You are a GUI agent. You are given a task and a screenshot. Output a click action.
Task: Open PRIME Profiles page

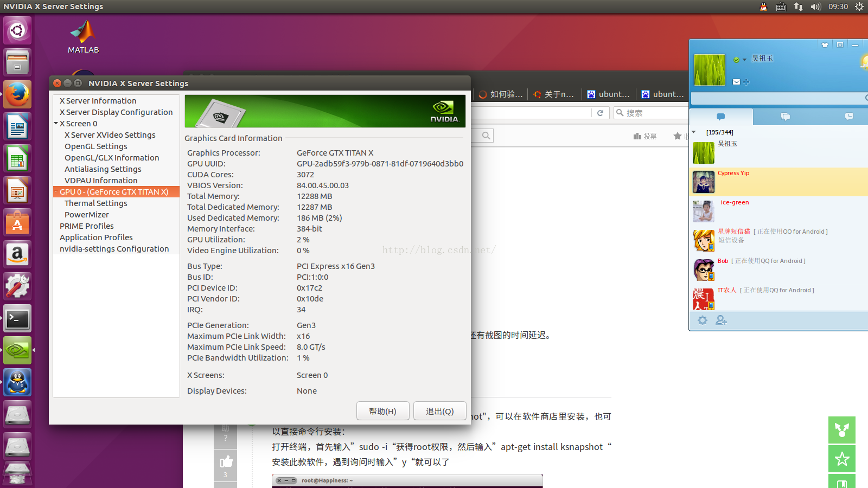[87, 226]
